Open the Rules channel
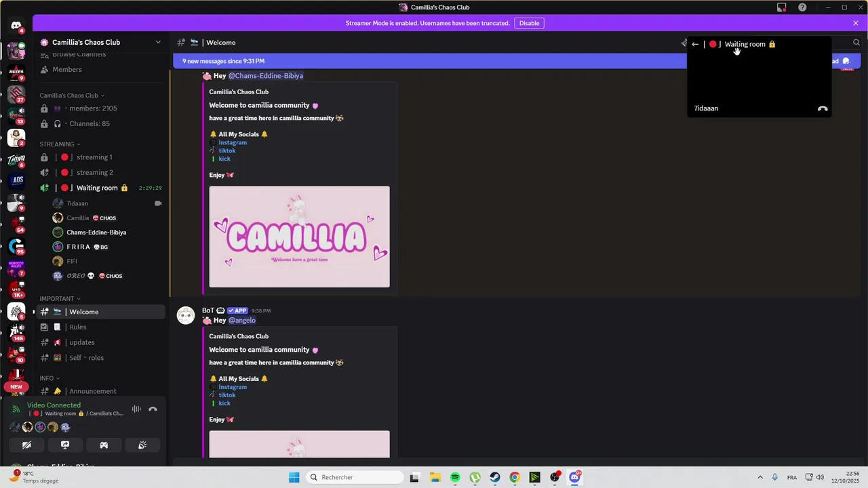Screen dimensions: 868x488 click(x=100, y=327)
